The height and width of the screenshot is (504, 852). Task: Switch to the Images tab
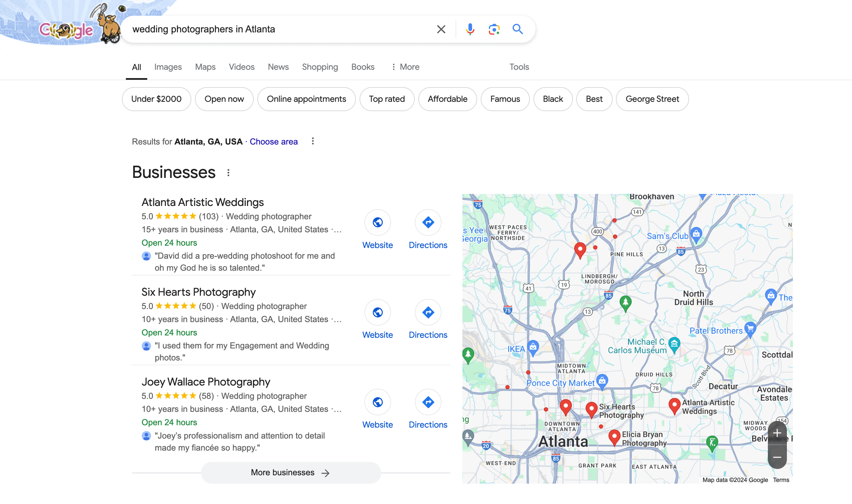[168, 67]
